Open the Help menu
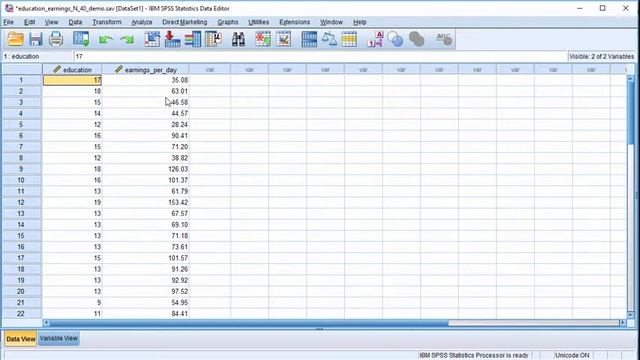The image size is (640, 360). (360, 22)
